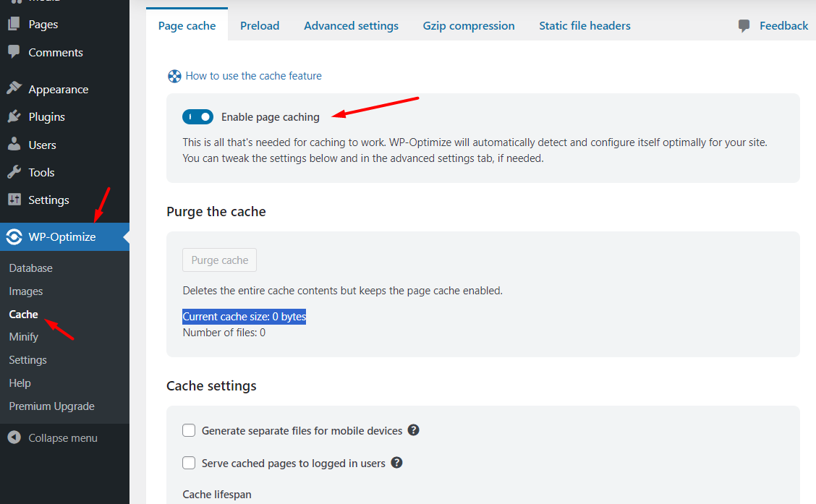This screenshot has width=816, height=504.
Task: Open the Minify submenu item
Action: (x=24, y=337)
